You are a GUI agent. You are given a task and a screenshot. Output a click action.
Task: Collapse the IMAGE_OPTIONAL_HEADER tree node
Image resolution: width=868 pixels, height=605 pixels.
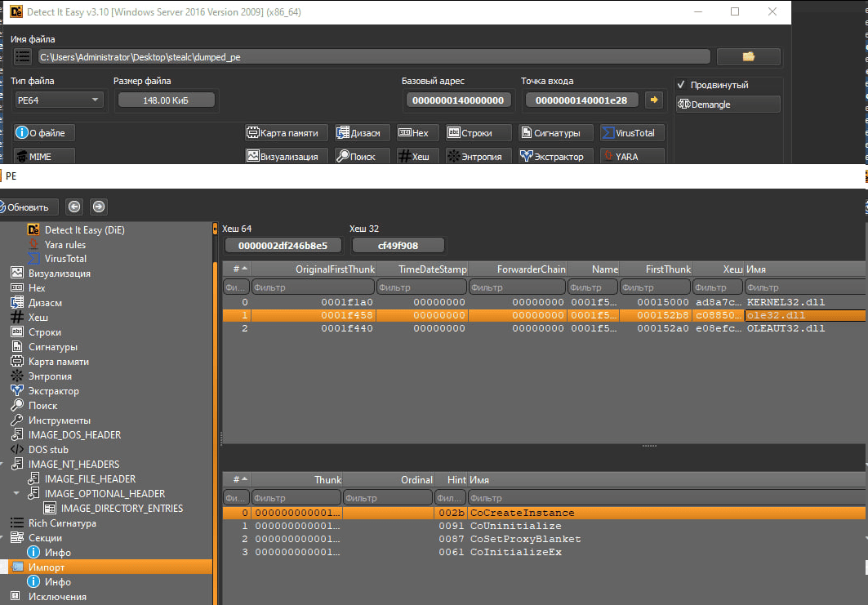pyautogui.click(x=16, y=493)
